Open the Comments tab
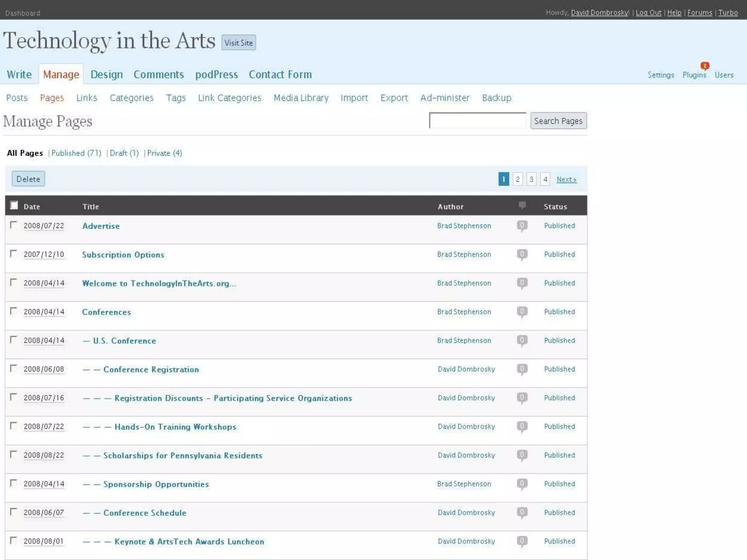 point(159,74)
